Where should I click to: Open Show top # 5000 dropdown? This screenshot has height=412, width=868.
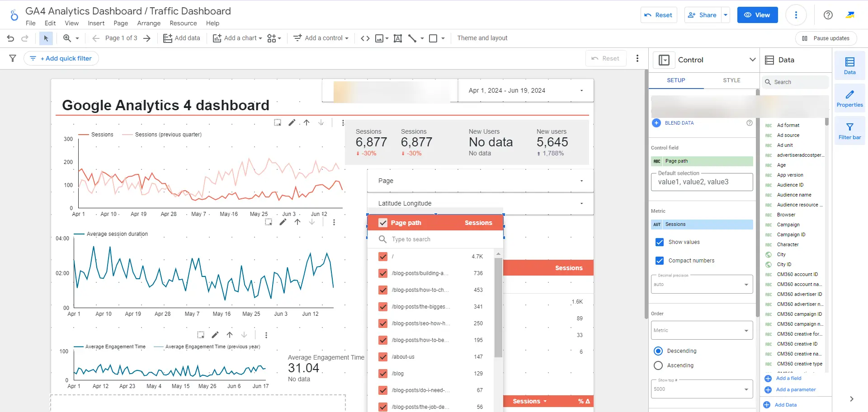[x=702, y=389]
